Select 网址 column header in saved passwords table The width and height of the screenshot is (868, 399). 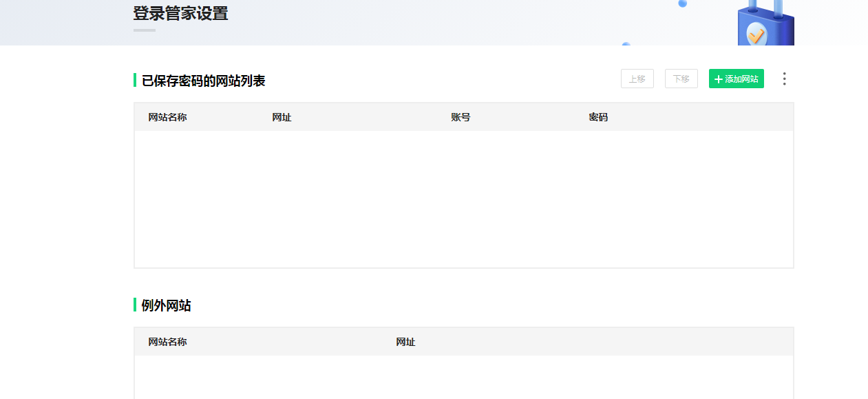pos(282,117)
